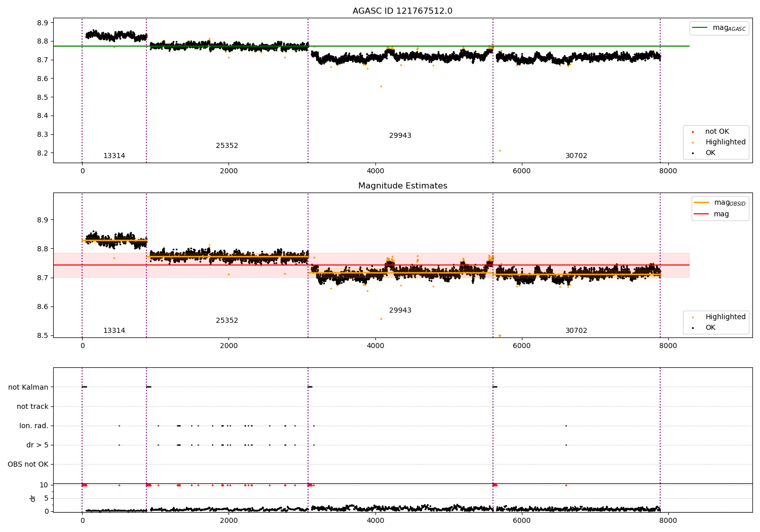Screen dimensions: 760x532
Task: Click the green mag AGASC legend entry
Action: 719,28
